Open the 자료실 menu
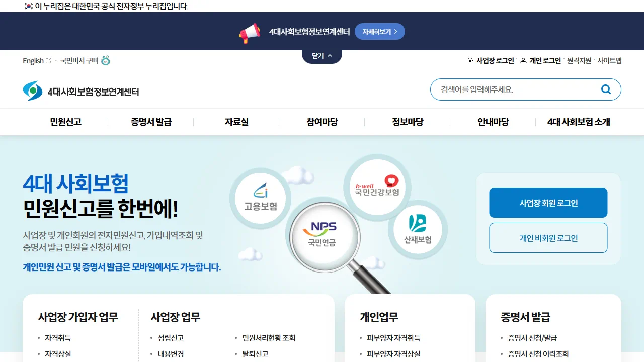The image size is (644, 362). (236, 122)
